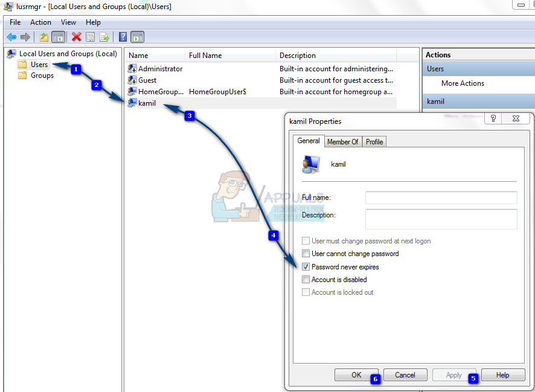535x392 pixels.
Task: Click Built-in account for homegroup description
Action: click(336, 91)
